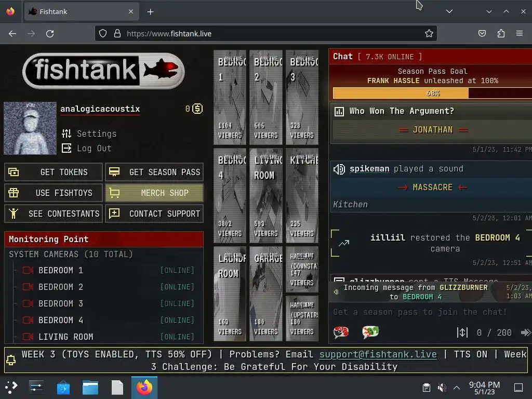Viewport: 532px width, 399px height.
Task: Open the Bedroom 4 camera thumbnail
Action: [230, 195]
